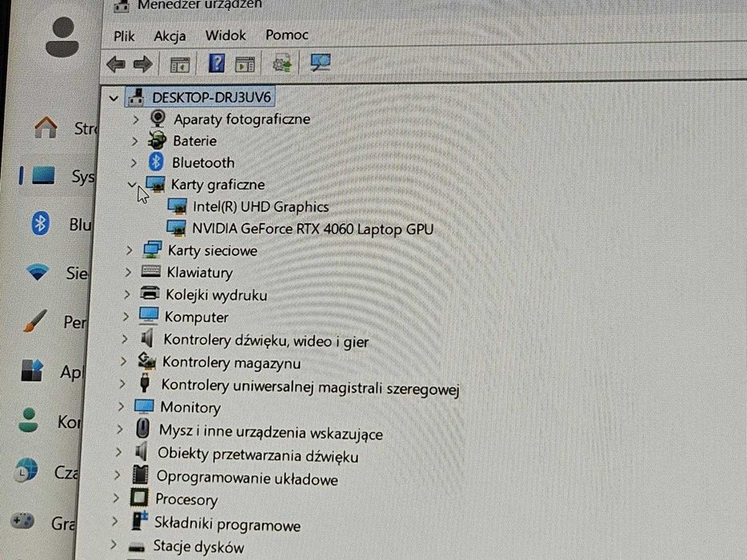The image size is (747, 560).
Task: Click the scan for hardware changes icon
Action: click(320, 62)
